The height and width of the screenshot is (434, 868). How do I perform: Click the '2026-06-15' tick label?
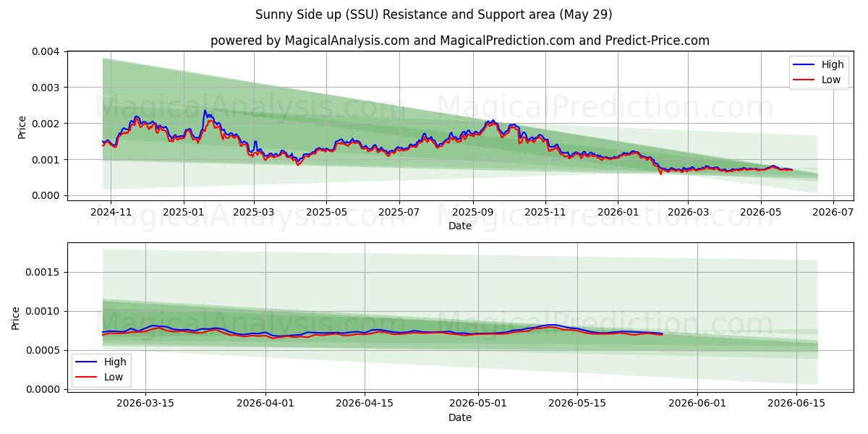796,404
